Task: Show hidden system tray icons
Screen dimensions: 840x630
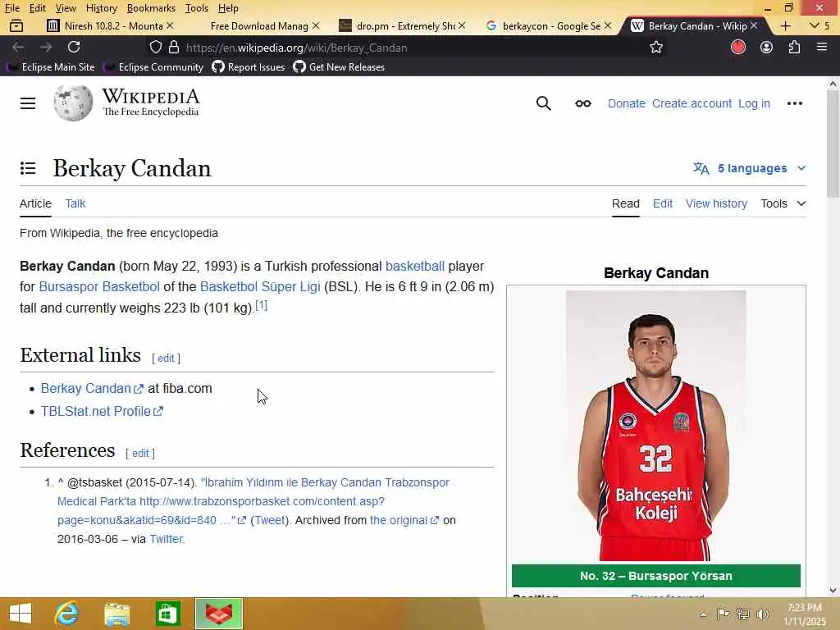Action: [x=703, y=614]
